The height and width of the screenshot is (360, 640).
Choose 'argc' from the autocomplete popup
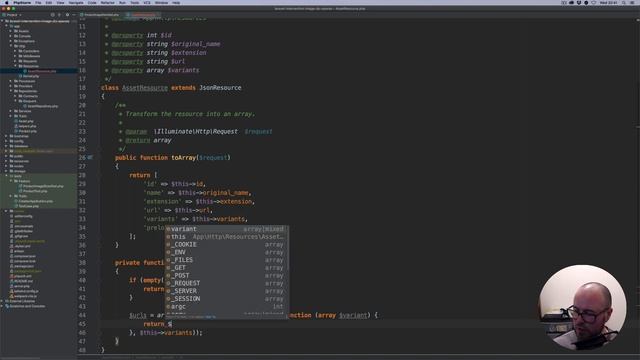coord(227,307)
